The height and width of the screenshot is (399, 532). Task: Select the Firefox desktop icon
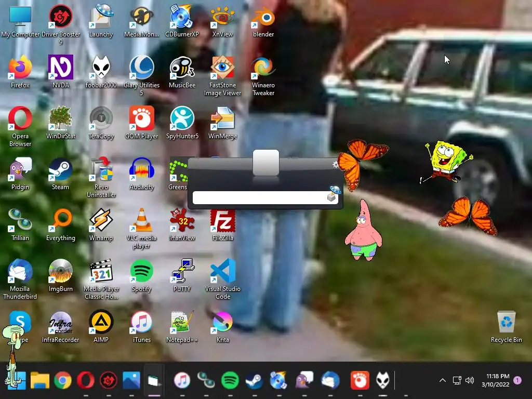pyautogui.click(x=20, y=72)
